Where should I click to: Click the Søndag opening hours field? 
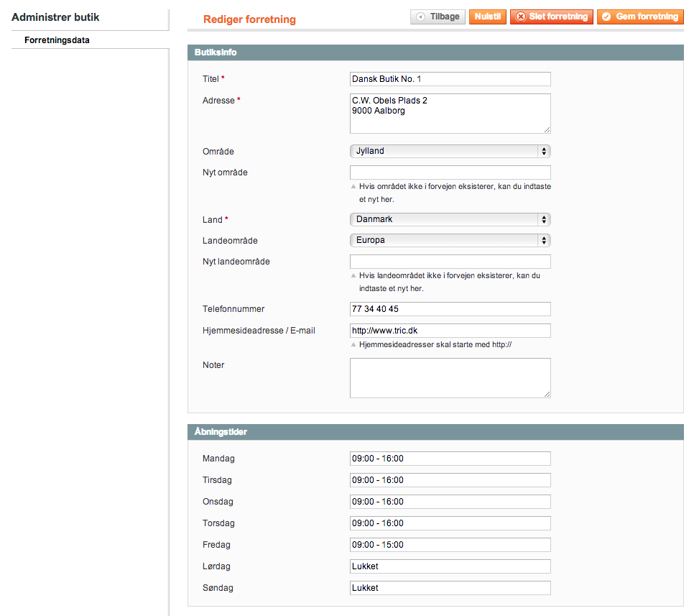[450, 588]
